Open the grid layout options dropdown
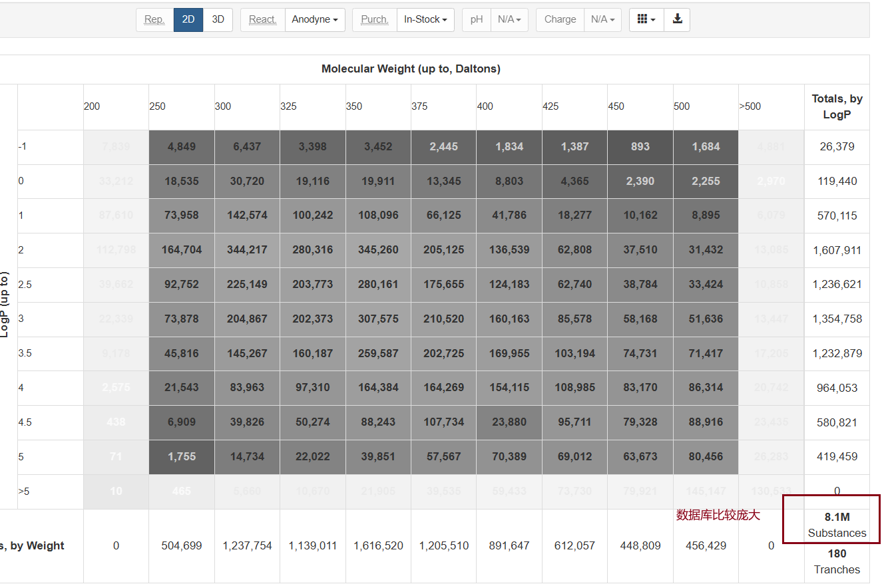 pyautogui.click(x=646, y=19)
